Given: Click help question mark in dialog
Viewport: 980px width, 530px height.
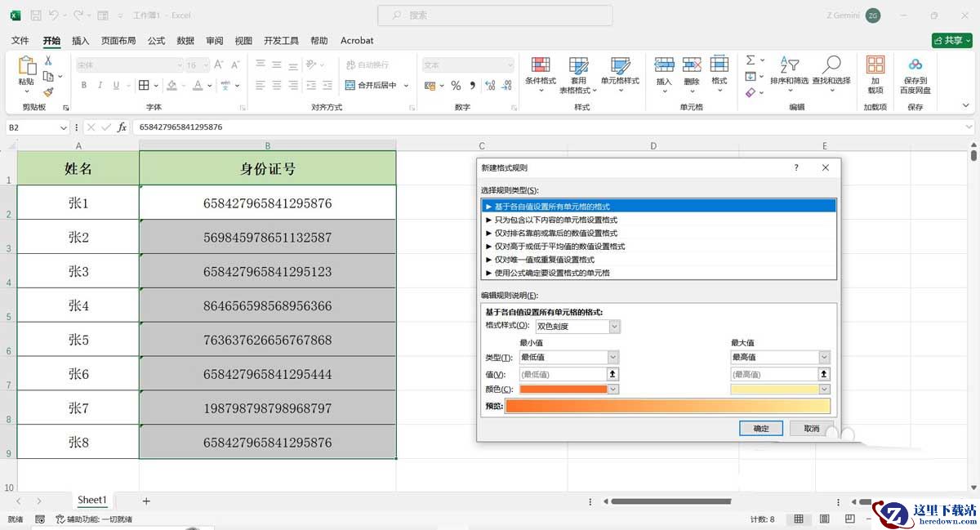Looking at the screenshot, I should click(796, 167).
